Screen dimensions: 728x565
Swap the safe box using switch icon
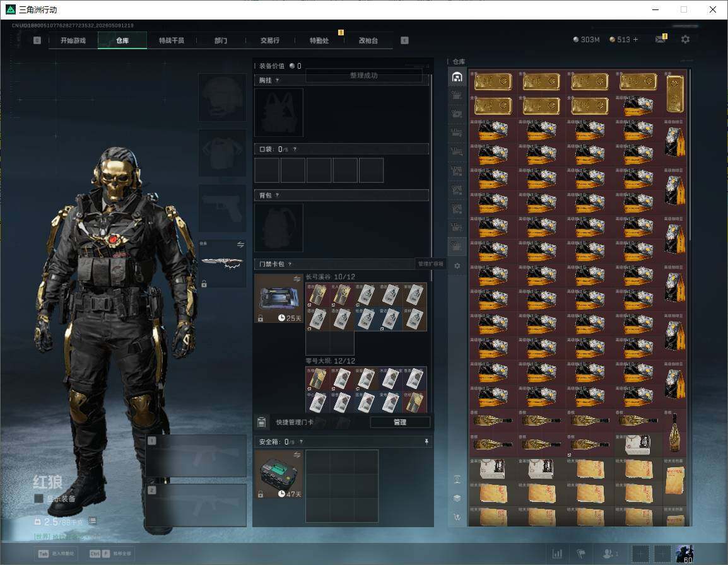click(x=297, y=455)
